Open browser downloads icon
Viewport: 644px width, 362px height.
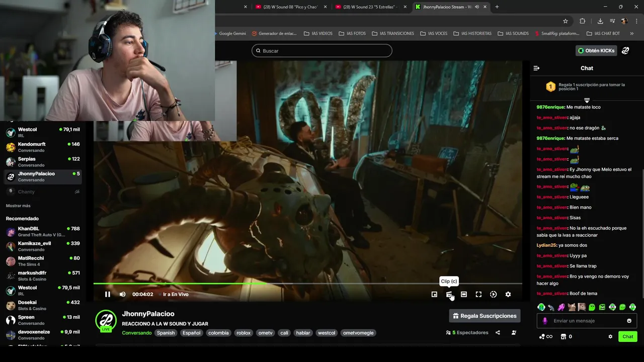[600, 21]
